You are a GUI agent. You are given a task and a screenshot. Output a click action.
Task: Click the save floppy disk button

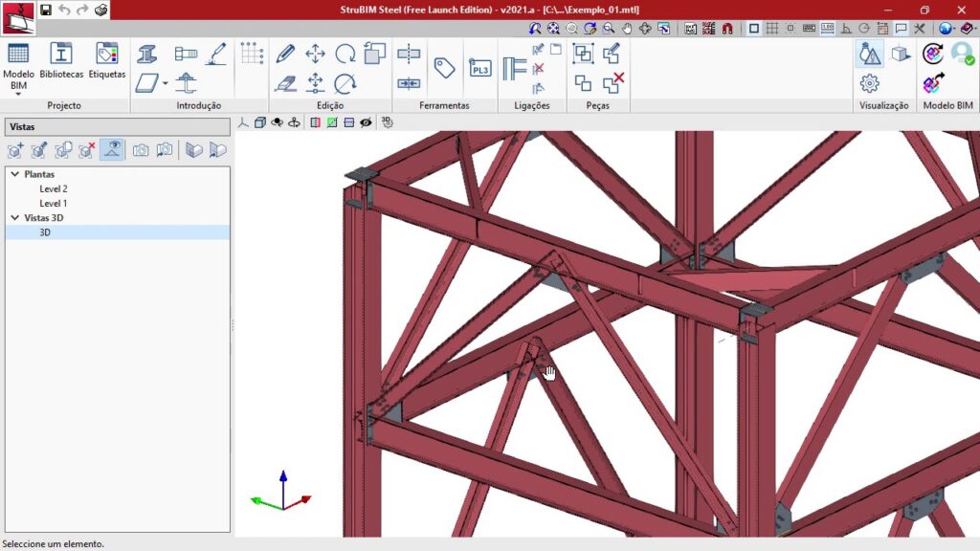[46, 10]
